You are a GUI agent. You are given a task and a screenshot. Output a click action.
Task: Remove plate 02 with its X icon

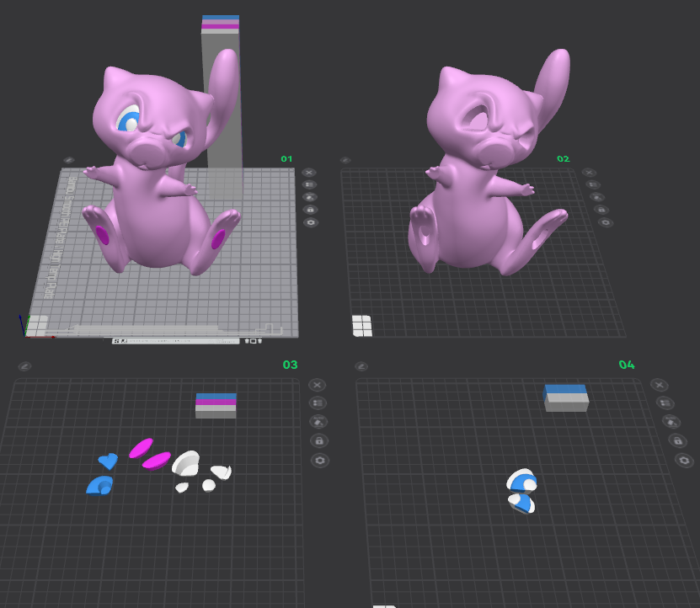pos(589,173)
